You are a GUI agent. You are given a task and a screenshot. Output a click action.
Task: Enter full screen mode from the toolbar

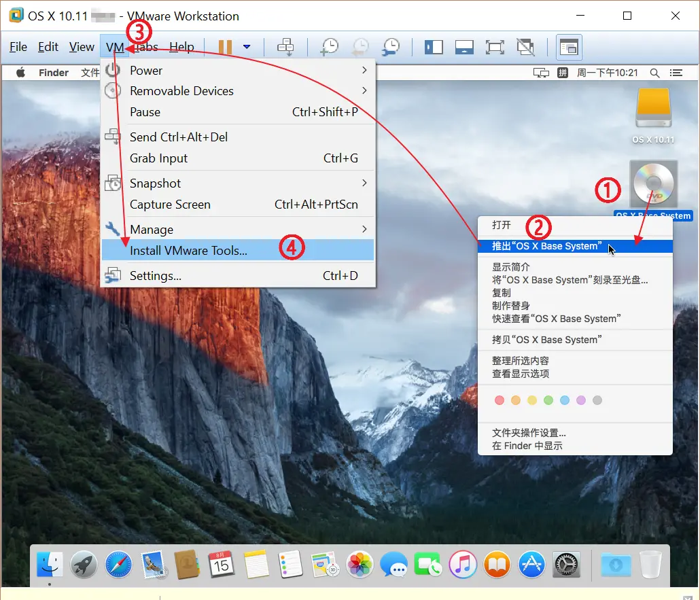(x=494, y=47)
